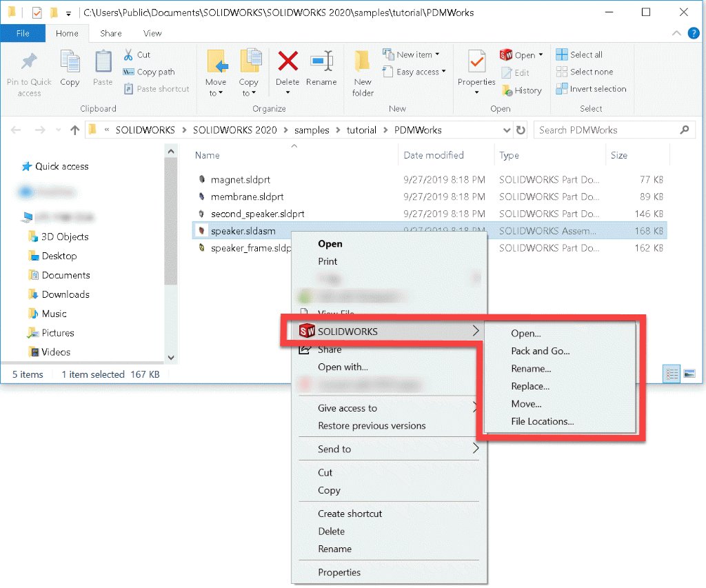Click Copy path in ribbon
Screen dimensions: 706x588
(149, 72)
